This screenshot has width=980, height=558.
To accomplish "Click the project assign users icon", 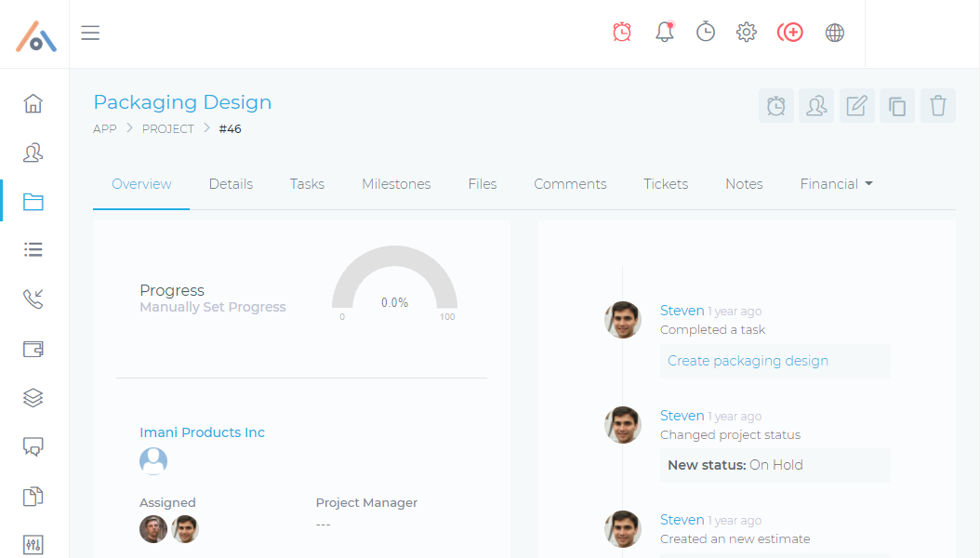I will click(816, 106).
